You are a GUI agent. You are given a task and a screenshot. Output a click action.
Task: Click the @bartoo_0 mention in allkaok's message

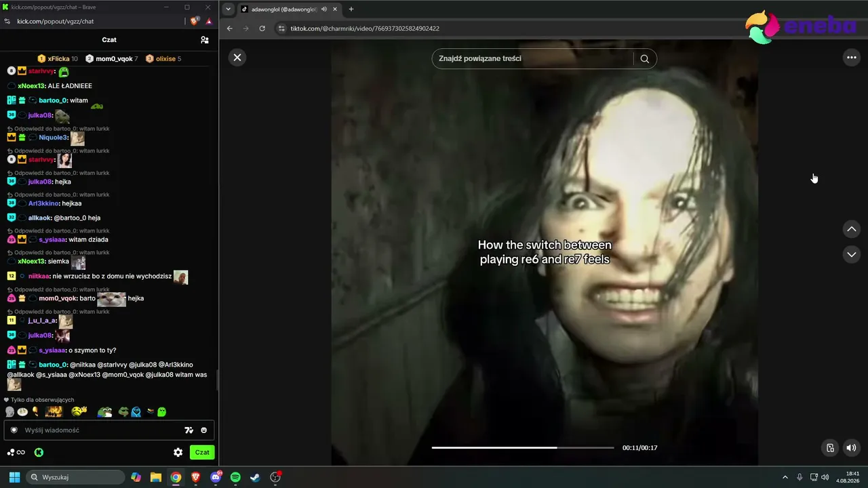(71, 218)
